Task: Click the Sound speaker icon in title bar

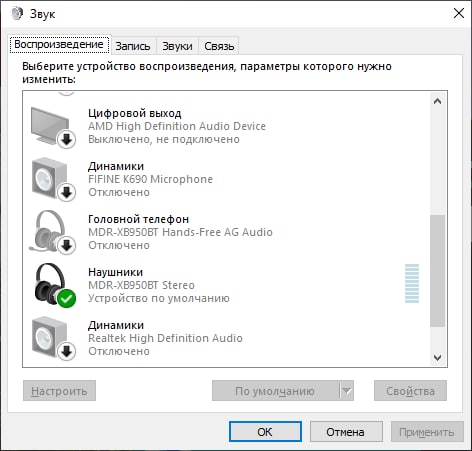Action: pyautogui.click(x=17, y=13)
